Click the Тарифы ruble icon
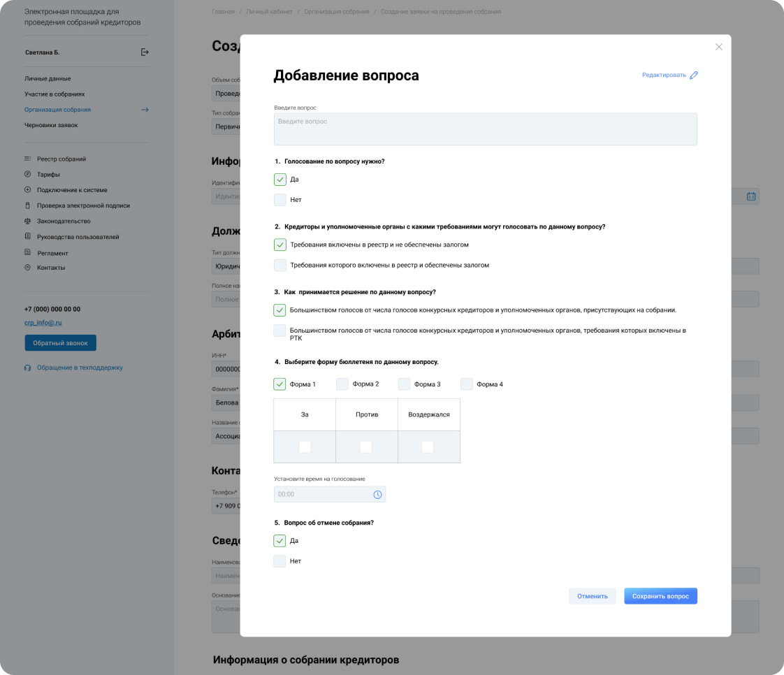Screen dimensions: 784x675 (x=28, y=175)
